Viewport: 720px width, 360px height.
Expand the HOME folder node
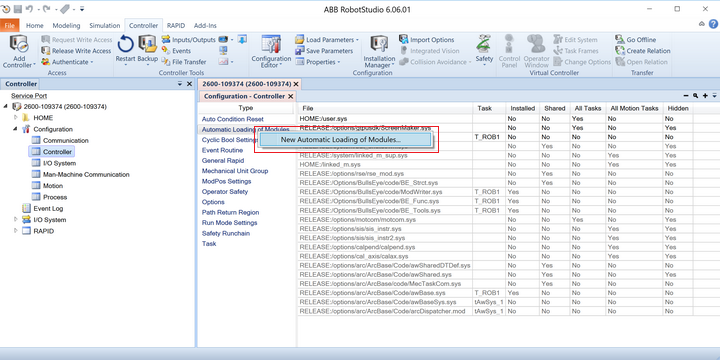click(16, 118)
